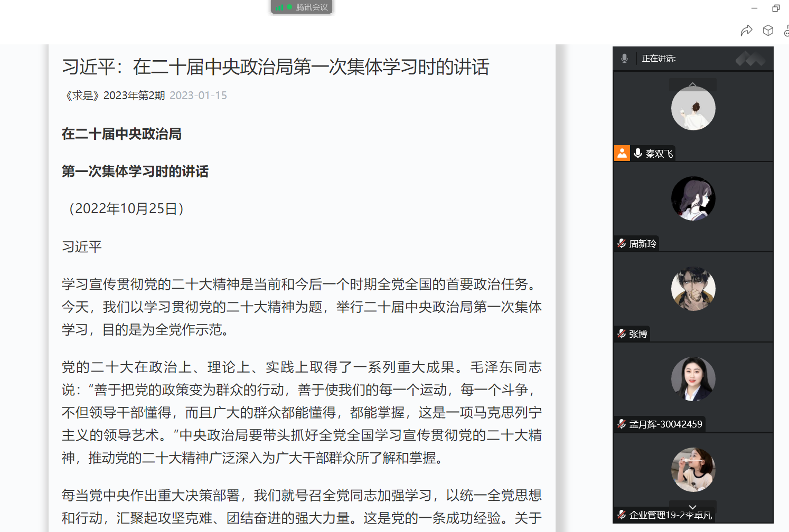Click the share arrow icon in top toolbar
Image resolution: width=789 pixels, height=532 pixels.
746,31
